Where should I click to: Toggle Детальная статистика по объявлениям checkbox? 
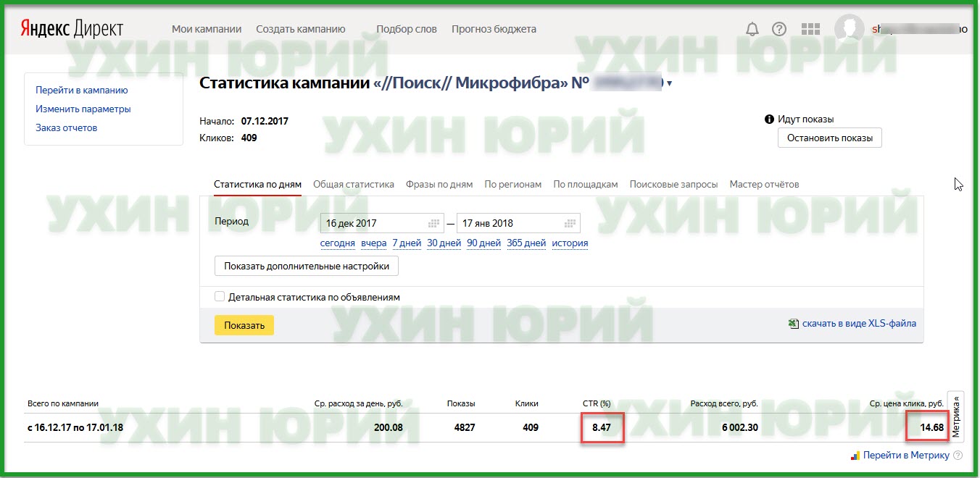tap(220, 297)
